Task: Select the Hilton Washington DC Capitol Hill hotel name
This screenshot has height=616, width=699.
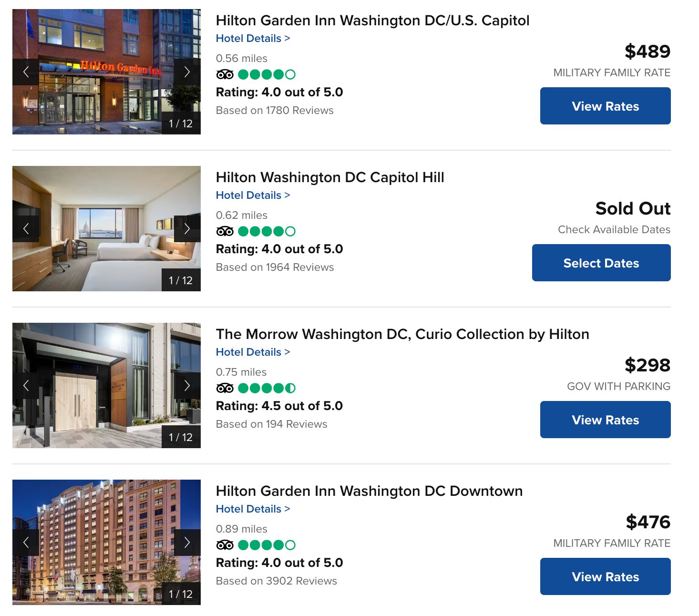Action: pos(330,177)
